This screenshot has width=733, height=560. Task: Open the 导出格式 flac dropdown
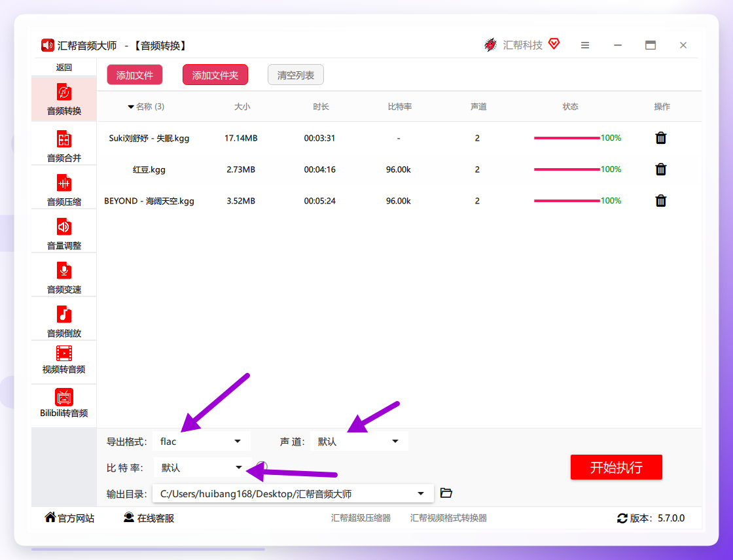tap(202, 442)
